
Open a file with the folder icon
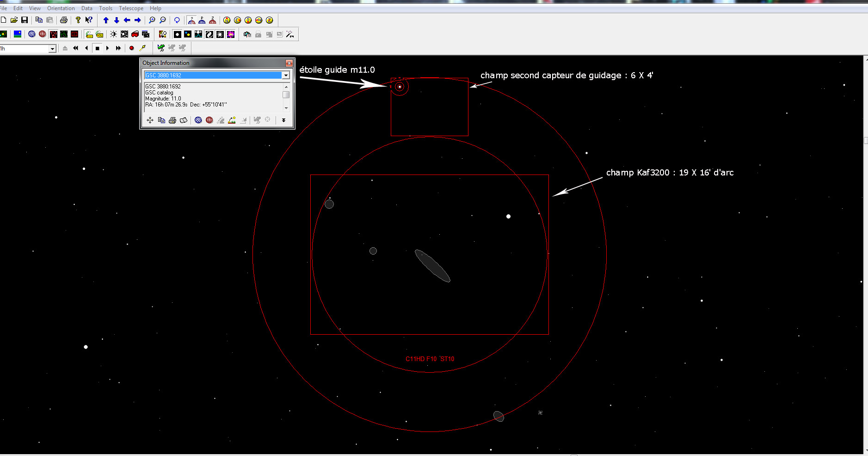14,20
